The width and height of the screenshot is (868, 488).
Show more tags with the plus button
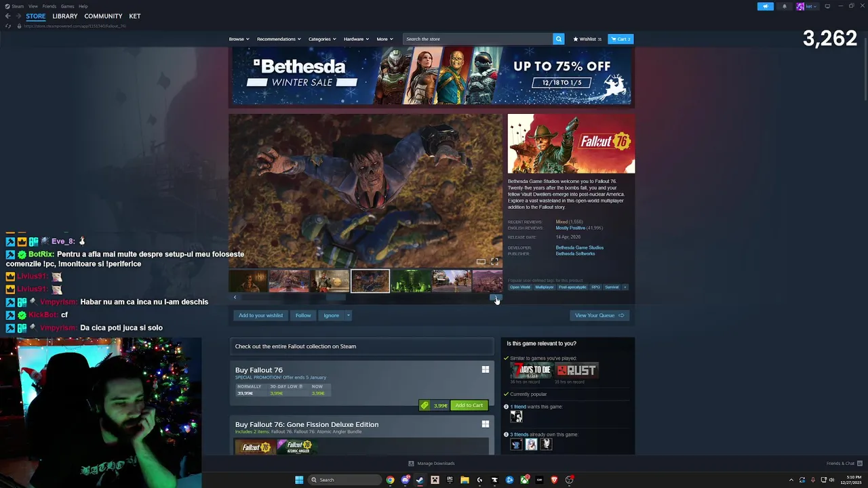click(625, 287)
